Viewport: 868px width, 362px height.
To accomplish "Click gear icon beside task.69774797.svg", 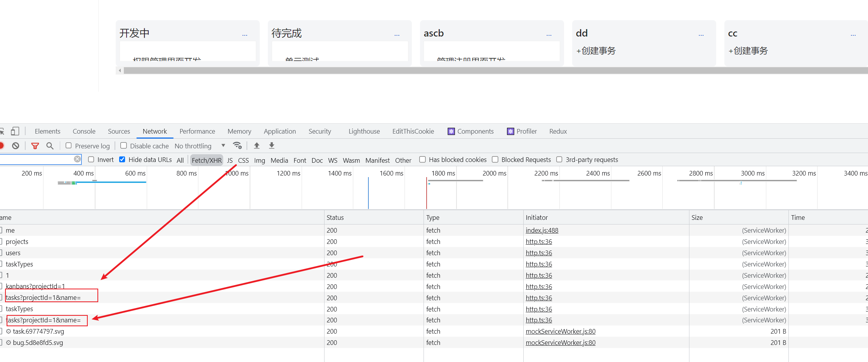I will (x=9, y=331).
